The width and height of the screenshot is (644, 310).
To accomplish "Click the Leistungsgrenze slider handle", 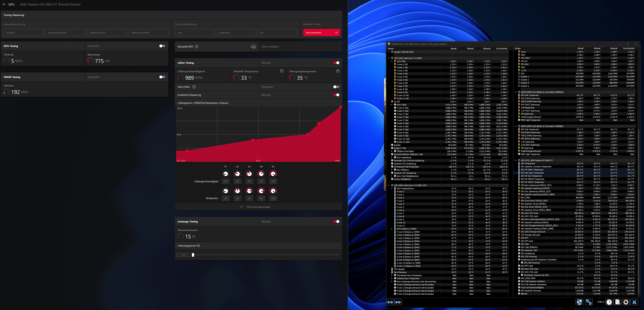I will (193, 255).
